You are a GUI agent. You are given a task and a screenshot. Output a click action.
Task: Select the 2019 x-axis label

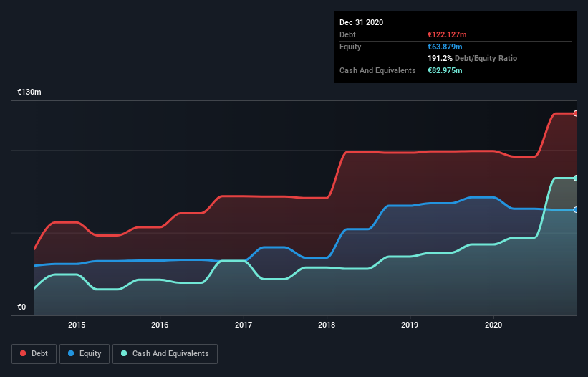click(410, 325)
